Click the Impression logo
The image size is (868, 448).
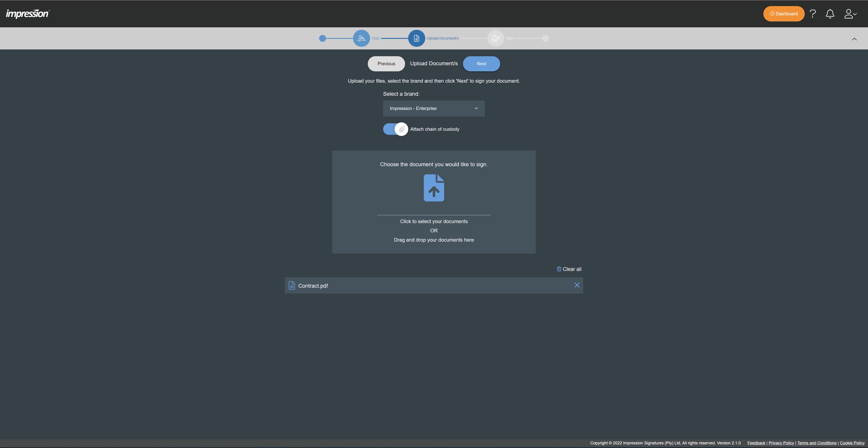coord(28,14)
